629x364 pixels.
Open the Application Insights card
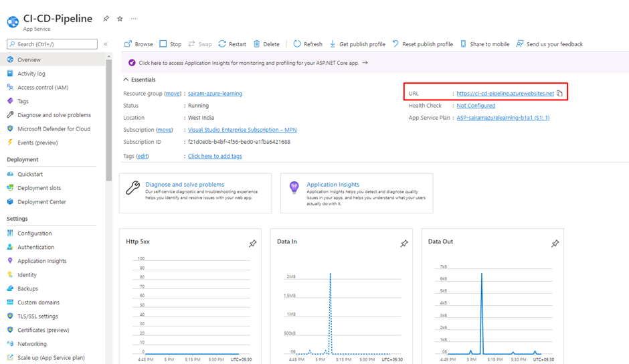[357, 193]
